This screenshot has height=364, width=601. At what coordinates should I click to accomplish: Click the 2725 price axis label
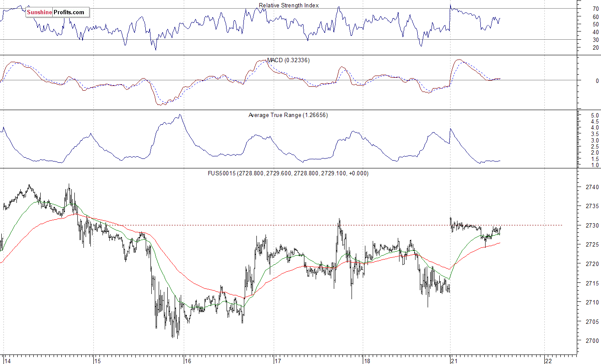(592, 245)
